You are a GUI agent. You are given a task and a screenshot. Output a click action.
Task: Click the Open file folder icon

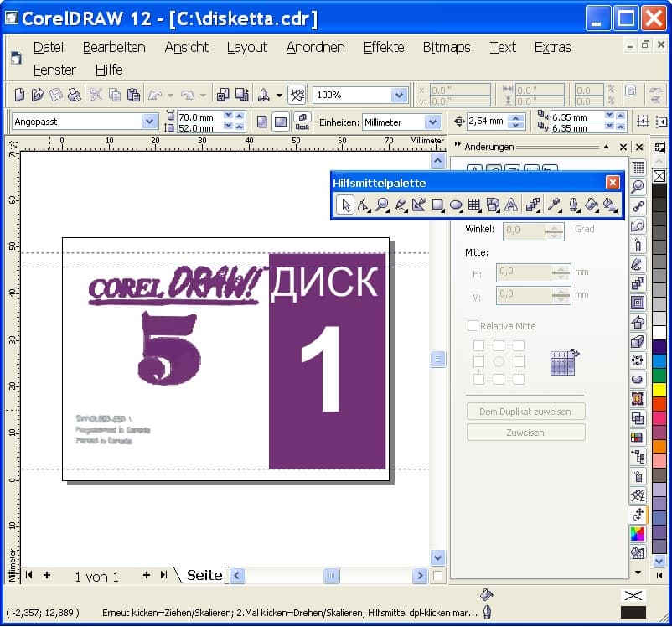point(38,95)
